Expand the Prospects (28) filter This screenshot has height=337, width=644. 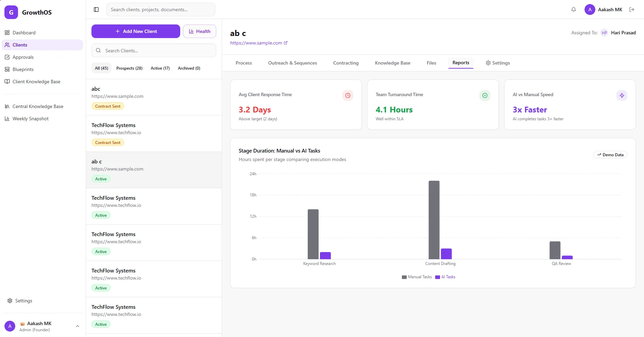click(129, 68)
